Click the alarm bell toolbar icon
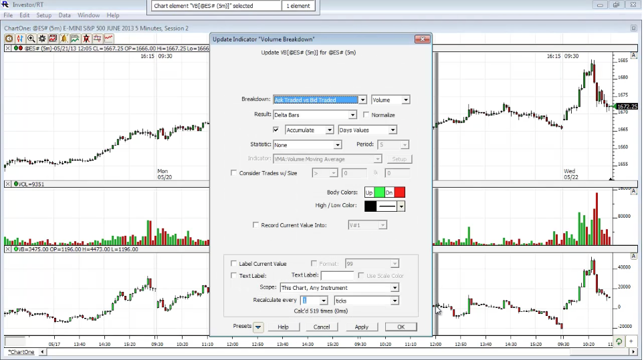This screenshot has height=360, width=644. pyautogui.click(x=64, y=39)
